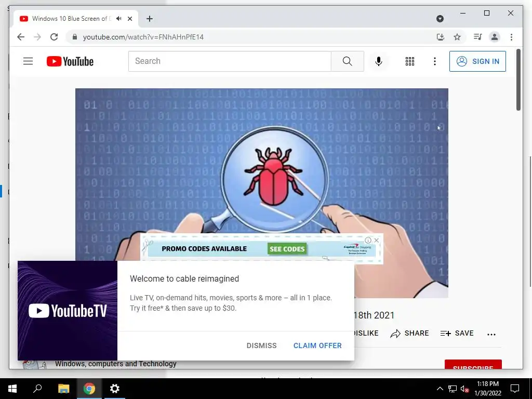This screenshot has width=532, height=399.
Task: Dismiss the YouTube TV offer
Action: (x=262, y=345)
